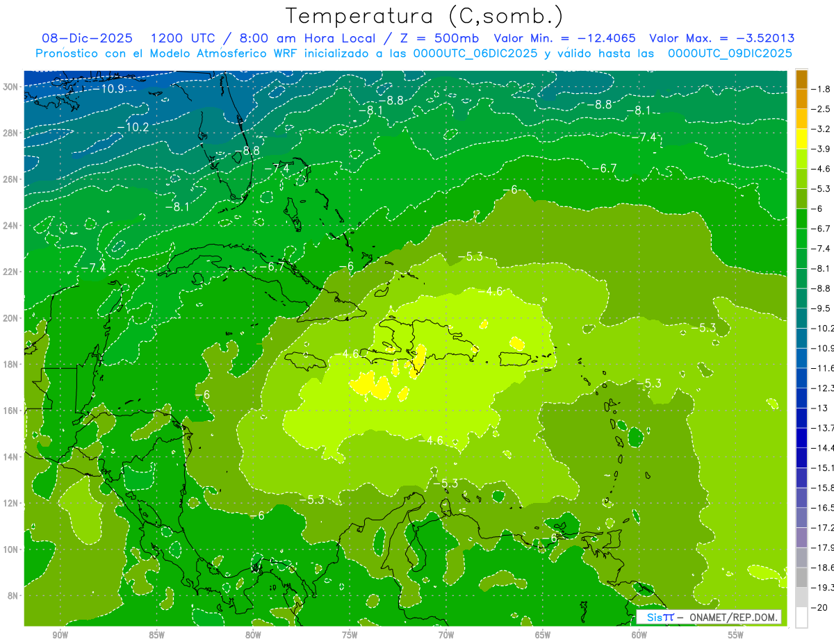Click the "10N" latitude axis label

[x=11, y=549]
